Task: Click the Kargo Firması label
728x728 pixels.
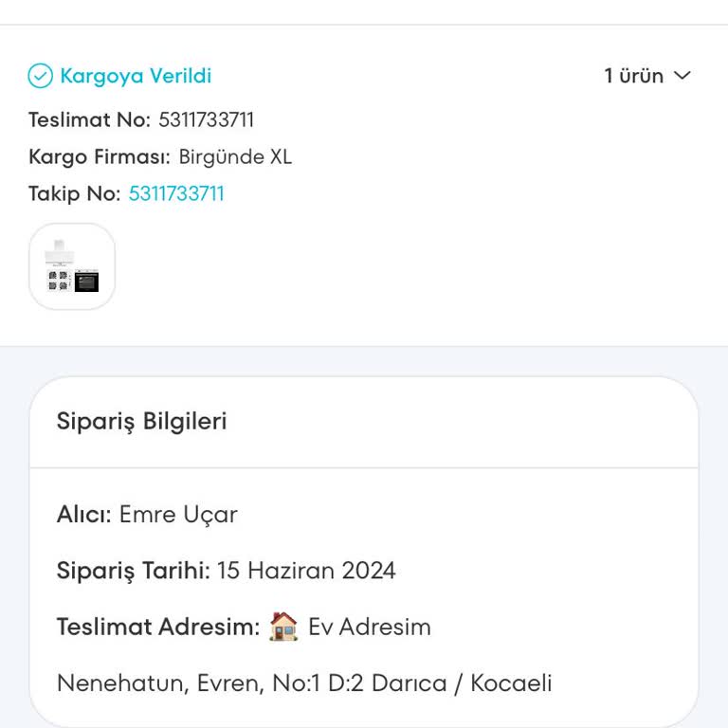Action: [x=100, y=157]
